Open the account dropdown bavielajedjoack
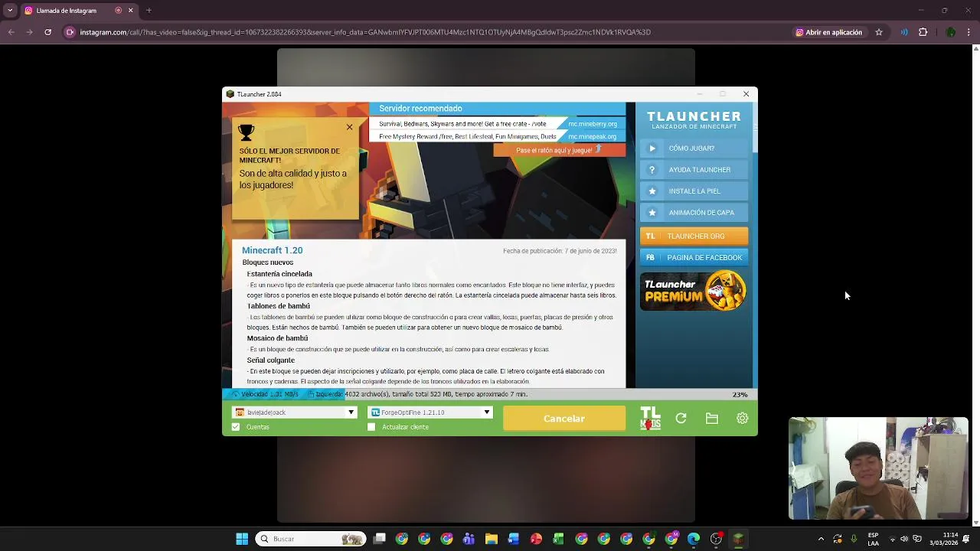 295,412
